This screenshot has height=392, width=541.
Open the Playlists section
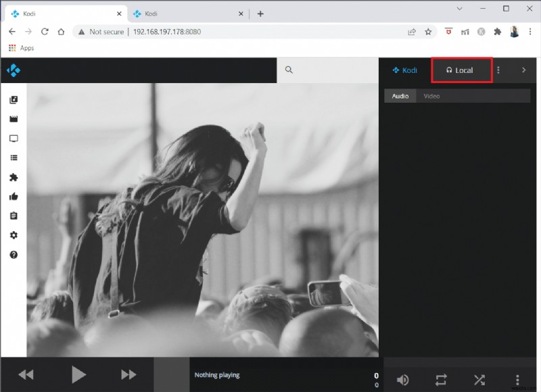[x=12, y=157]
